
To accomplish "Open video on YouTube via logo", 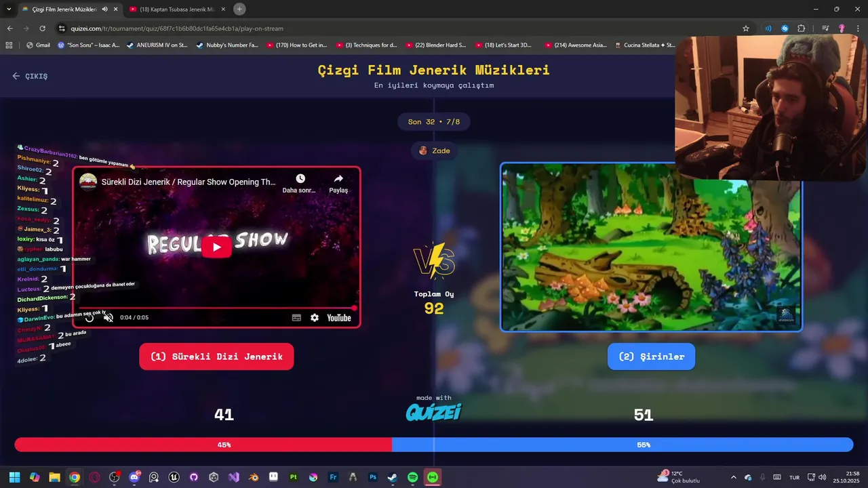I will (339, 317).
